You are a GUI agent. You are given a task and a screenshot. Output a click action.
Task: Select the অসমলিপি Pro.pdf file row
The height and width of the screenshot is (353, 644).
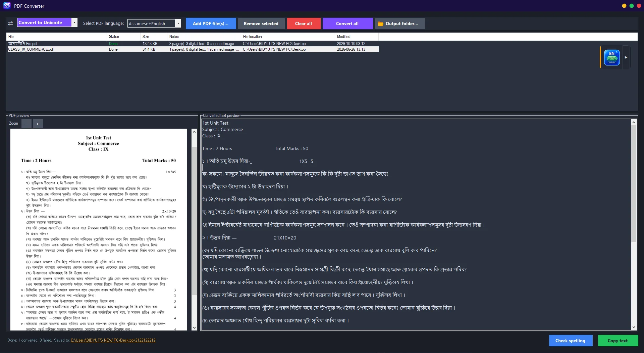tap(193, 44)
